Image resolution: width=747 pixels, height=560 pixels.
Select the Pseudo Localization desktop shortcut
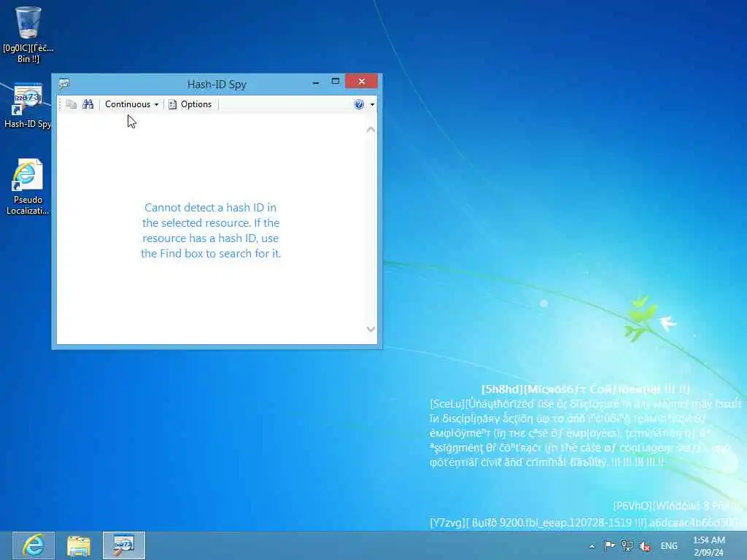28,187
